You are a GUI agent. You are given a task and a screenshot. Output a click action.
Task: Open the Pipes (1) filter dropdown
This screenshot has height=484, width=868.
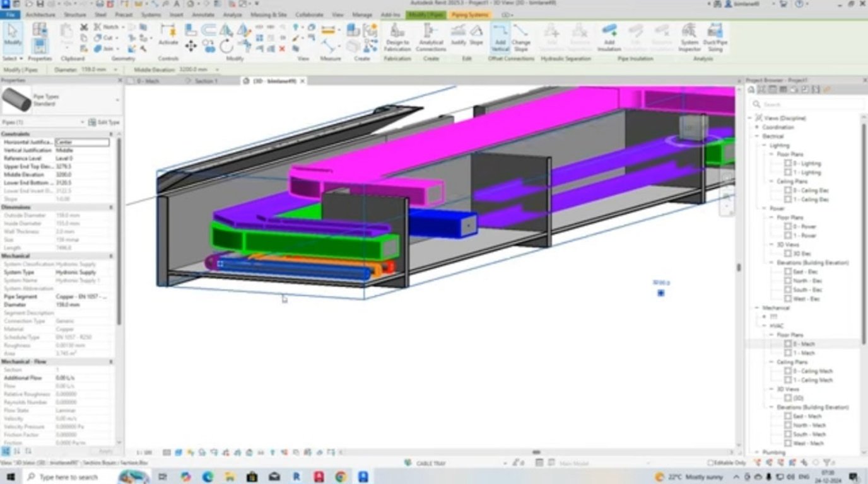tap(82, 122)
